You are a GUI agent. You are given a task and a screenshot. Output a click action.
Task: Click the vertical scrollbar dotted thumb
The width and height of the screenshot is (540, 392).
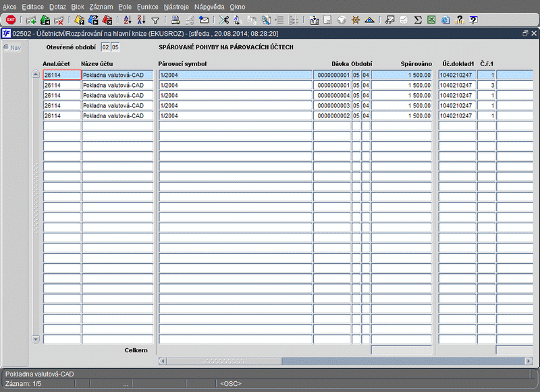coord(36,198)
